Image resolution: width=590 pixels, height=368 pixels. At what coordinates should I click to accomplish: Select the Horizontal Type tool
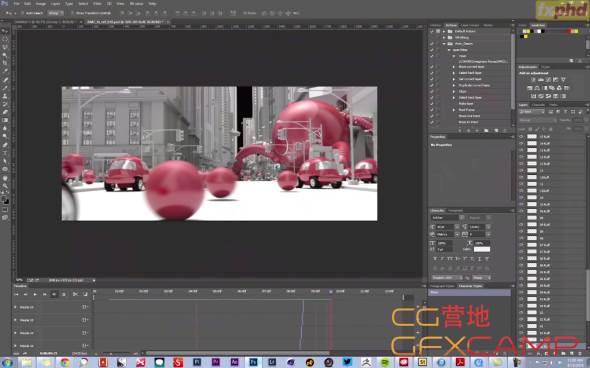tap(5, 153)
